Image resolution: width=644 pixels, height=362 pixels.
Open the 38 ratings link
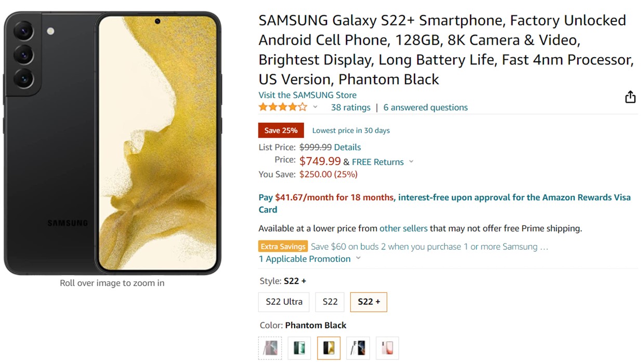(350, 108)
